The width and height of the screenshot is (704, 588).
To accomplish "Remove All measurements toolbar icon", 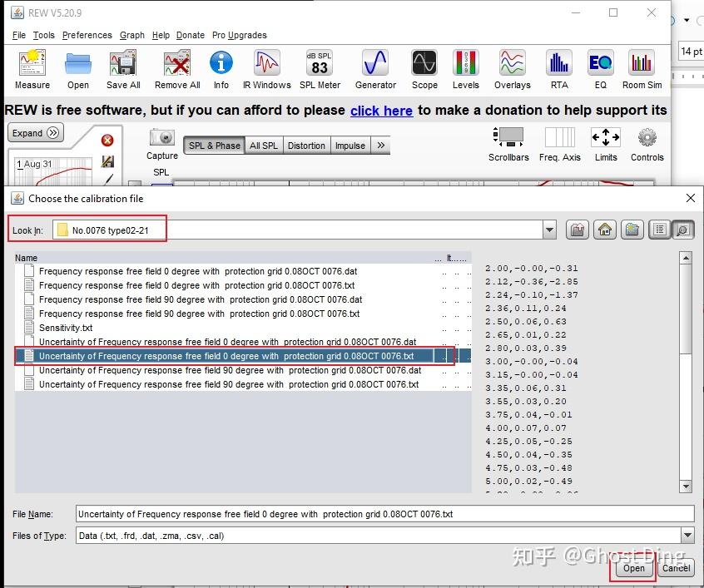I will 177,69.
